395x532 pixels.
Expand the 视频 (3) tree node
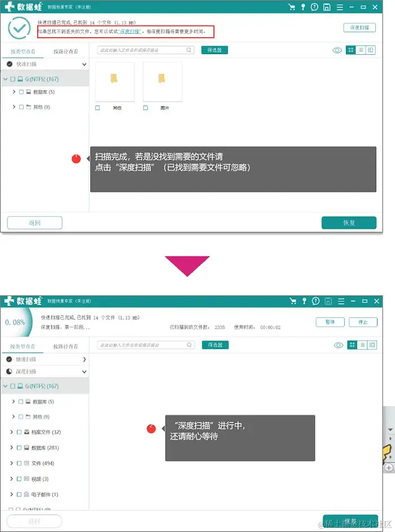(11, 479)
